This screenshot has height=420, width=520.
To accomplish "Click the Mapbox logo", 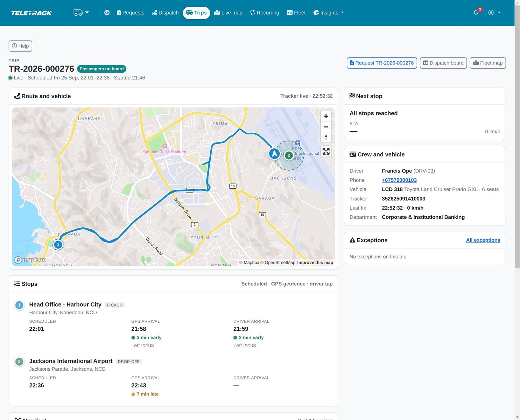I will point(30,260).
